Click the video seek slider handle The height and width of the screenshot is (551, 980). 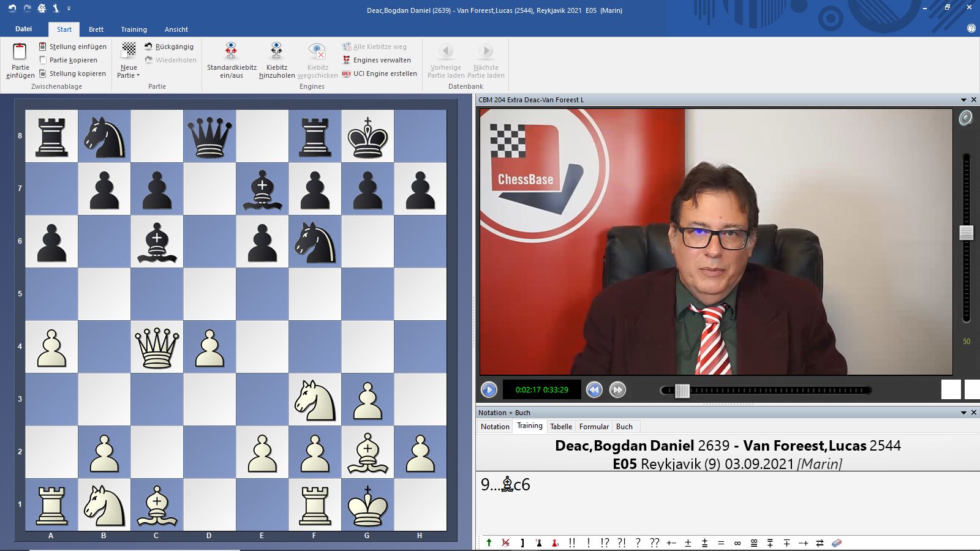click(682, 390)
